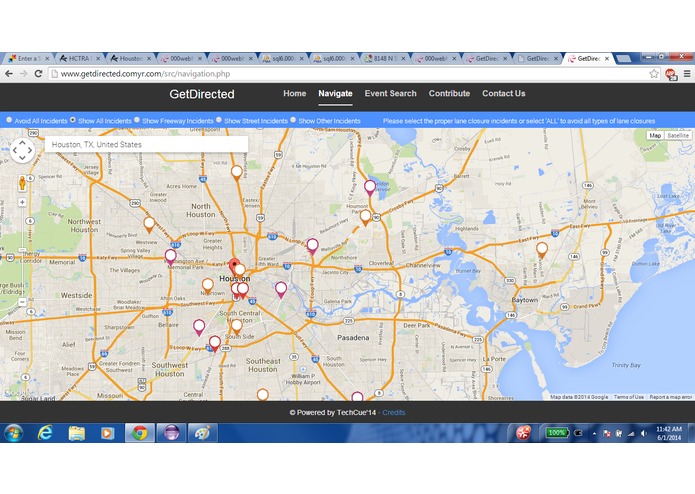Pan the map right with the arrow control

tap(30, 150)
